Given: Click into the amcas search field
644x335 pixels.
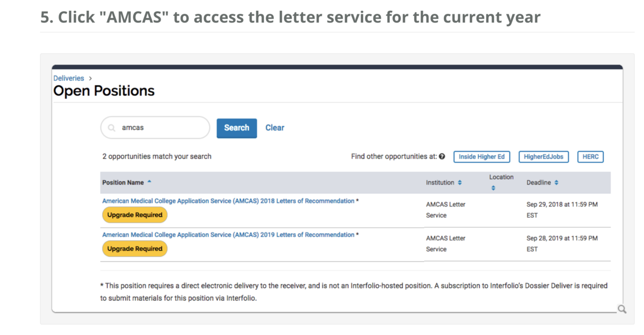Looking at the screenshot, I should pyautogui.click(x=161, y=128).
